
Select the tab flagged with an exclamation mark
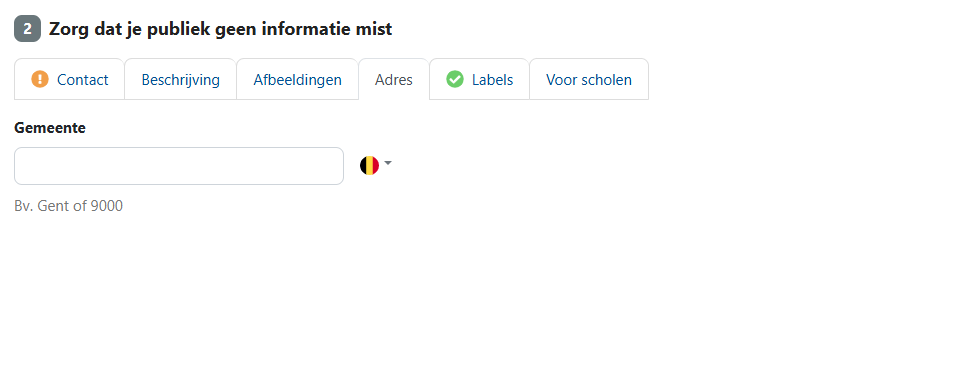[x=69, y=79]
